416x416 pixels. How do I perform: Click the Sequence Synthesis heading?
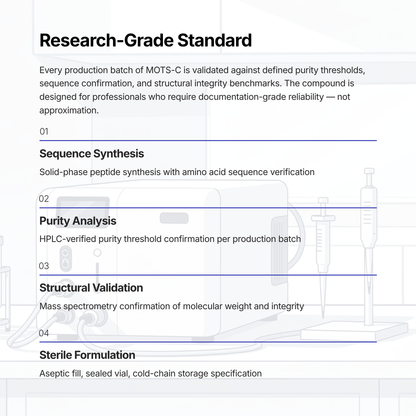coord(92,154)
